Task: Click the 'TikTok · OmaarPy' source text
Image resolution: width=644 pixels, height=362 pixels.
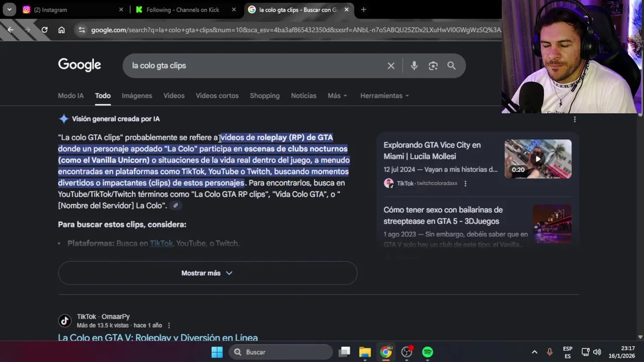Action: click(x=103, y=316)
